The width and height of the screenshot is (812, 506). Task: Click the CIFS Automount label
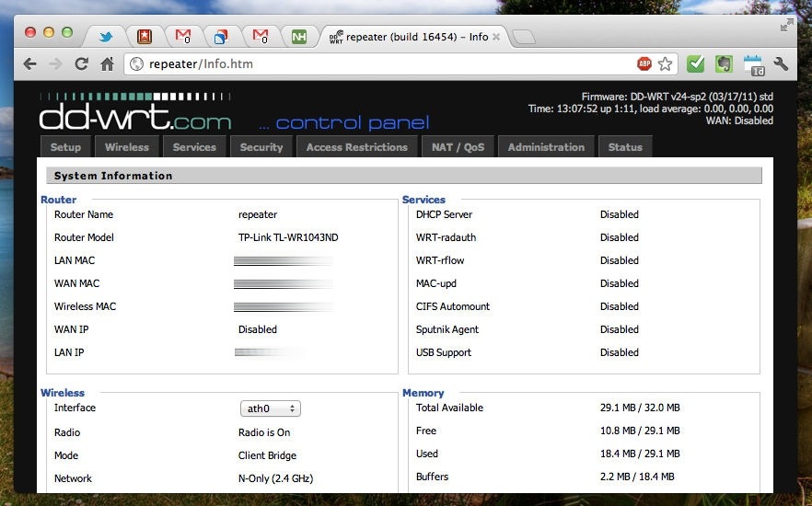pos(453,306)
